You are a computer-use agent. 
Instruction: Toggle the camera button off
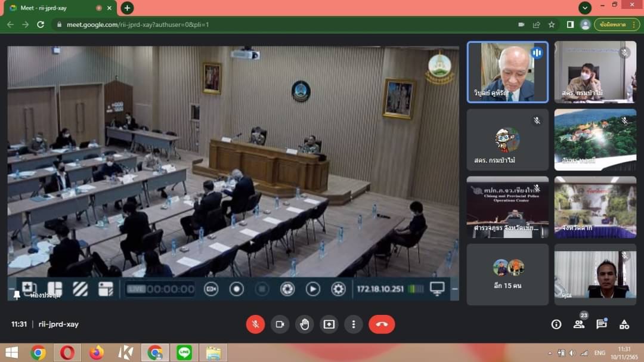pyautogui.click(x=280, y=324)
